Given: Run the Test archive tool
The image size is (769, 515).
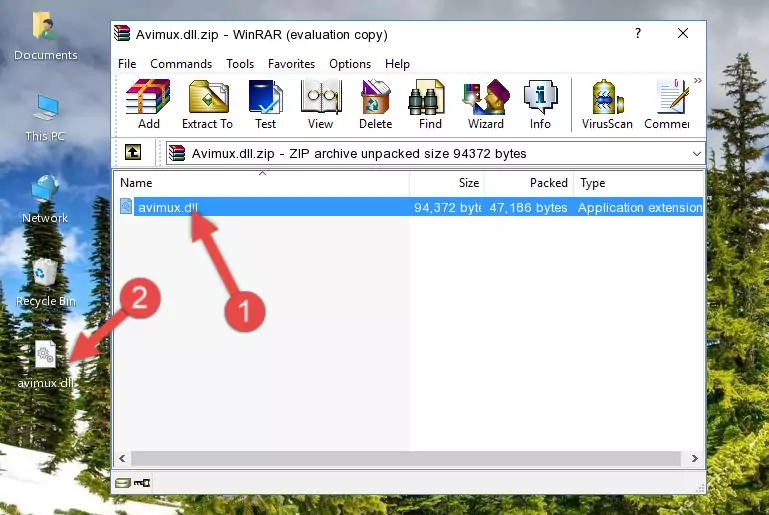Looking at the screenshot, I should coord(265,104).
